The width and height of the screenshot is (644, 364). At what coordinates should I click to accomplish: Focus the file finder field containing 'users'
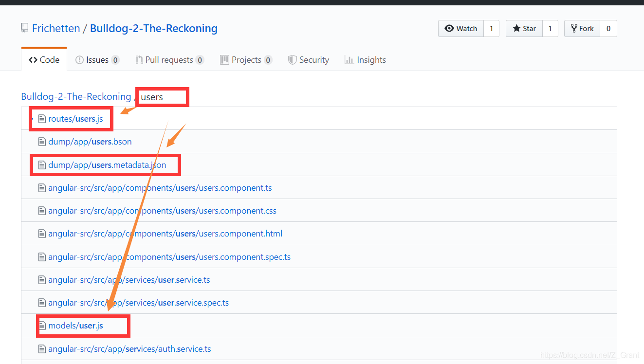(x=163, y=97)
